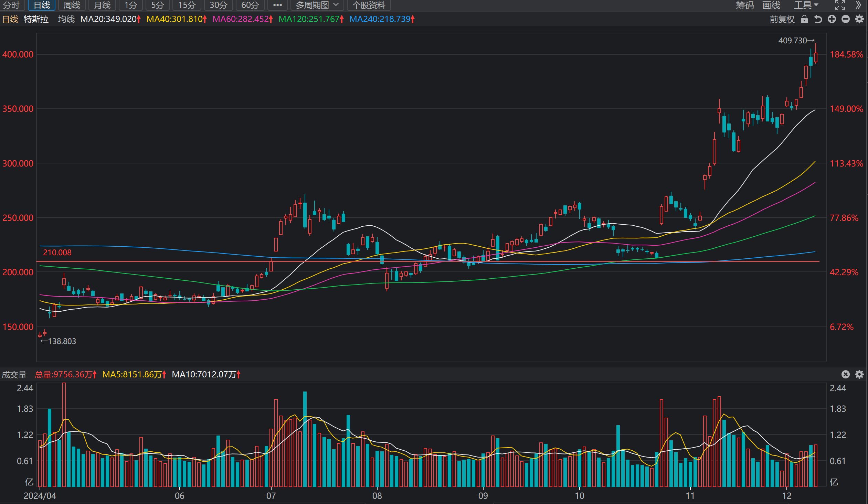
Task: Zoom out the chart with minus icon
Action: (x=846, y=19)
